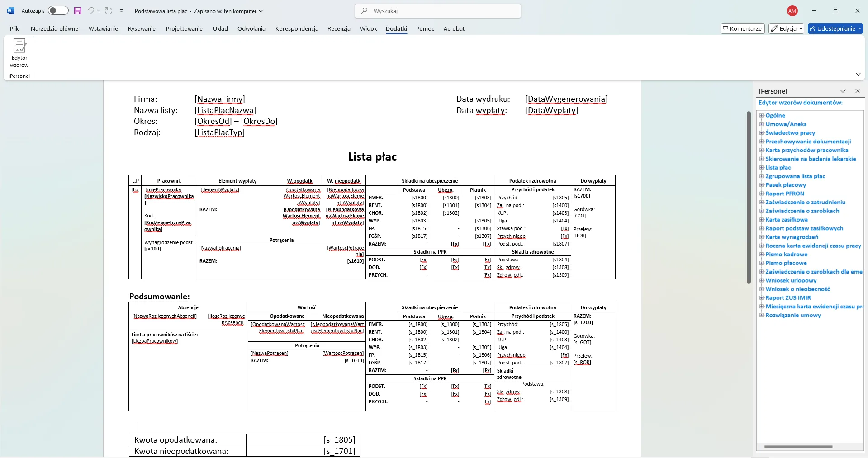Close the iPersonel side panel
868x458 pixels.
pos(857,91)
